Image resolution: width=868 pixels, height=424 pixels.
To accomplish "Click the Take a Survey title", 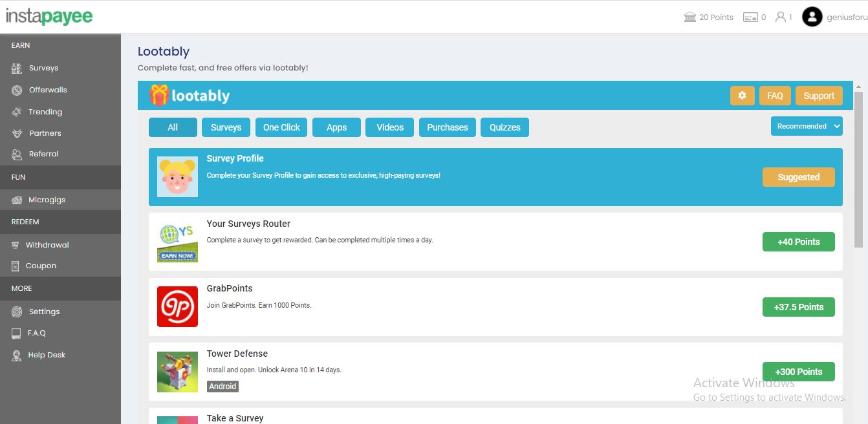I will point(235,418).
